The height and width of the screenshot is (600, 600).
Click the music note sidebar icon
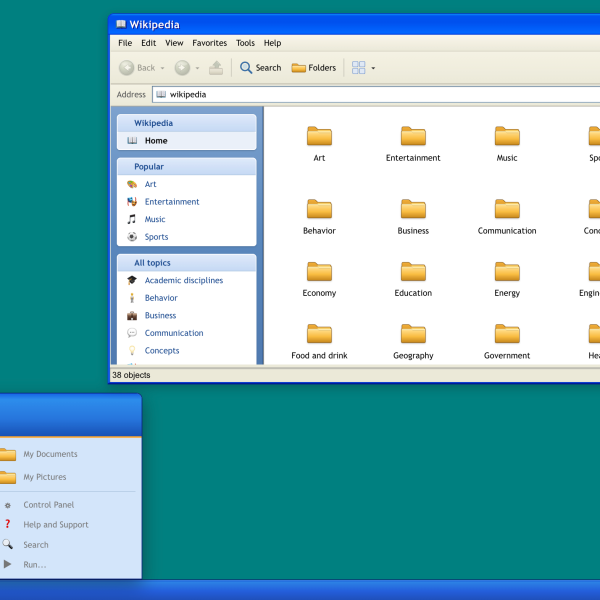point(132,219)
